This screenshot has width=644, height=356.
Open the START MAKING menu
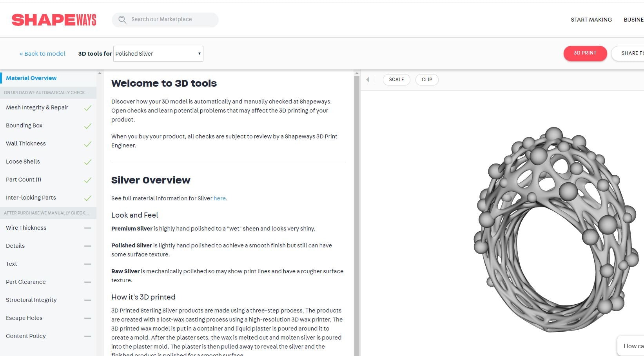click(591, 20)
